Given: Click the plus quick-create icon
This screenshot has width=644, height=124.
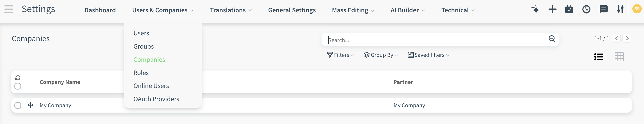Looking at the screenshot, I should [x=552, y=9].
